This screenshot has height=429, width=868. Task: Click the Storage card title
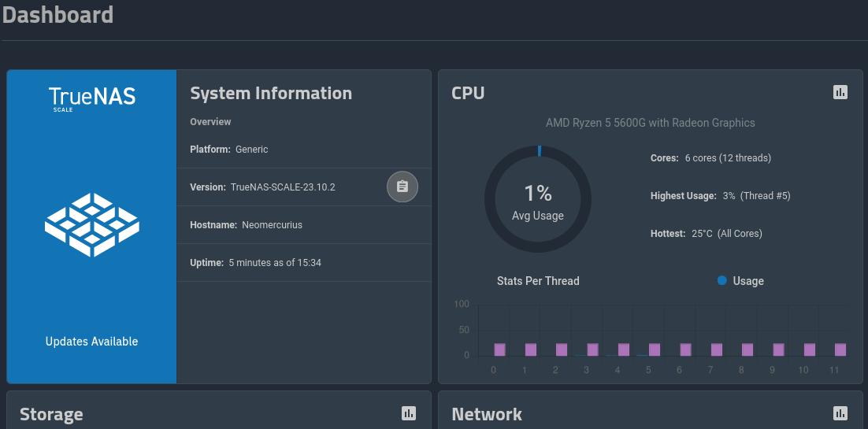coord(51,414)
